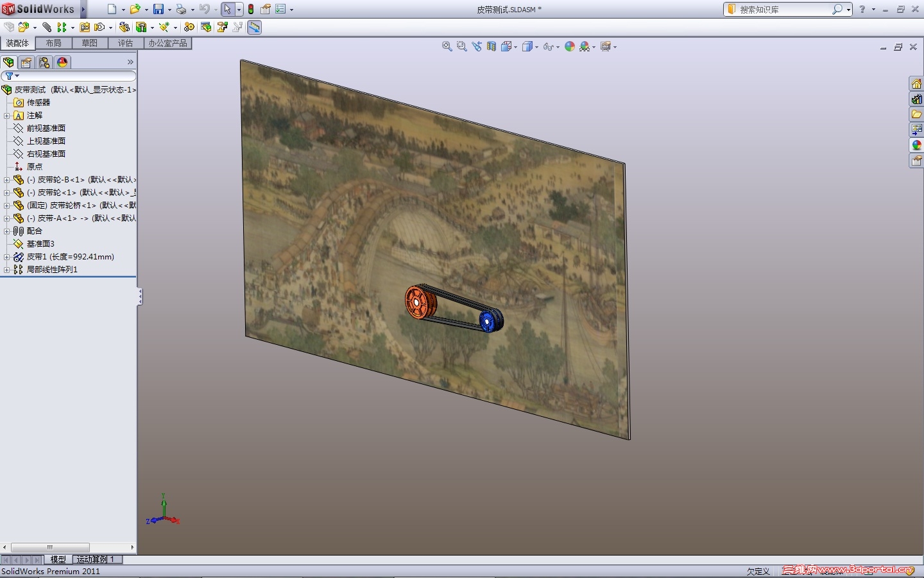Viewport: 924px width, 578px height.
Task: Select 原点 origin in the tree
Action: click(x=34, y=167)
